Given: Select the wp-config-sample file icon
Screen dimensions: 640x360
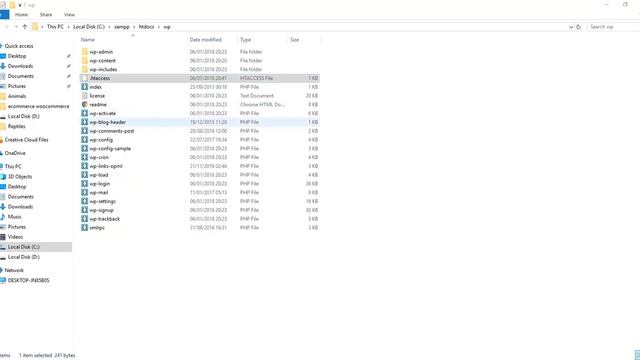Looking at the screenshot, I should tap(84, 149).
